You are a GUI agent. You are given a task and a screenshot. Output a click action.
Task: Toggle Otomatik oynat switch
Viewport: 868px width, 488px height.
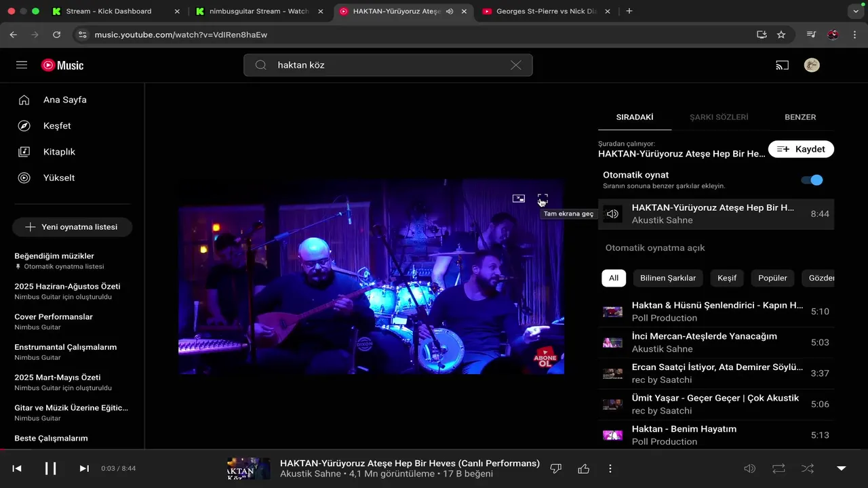coord(812,180)
